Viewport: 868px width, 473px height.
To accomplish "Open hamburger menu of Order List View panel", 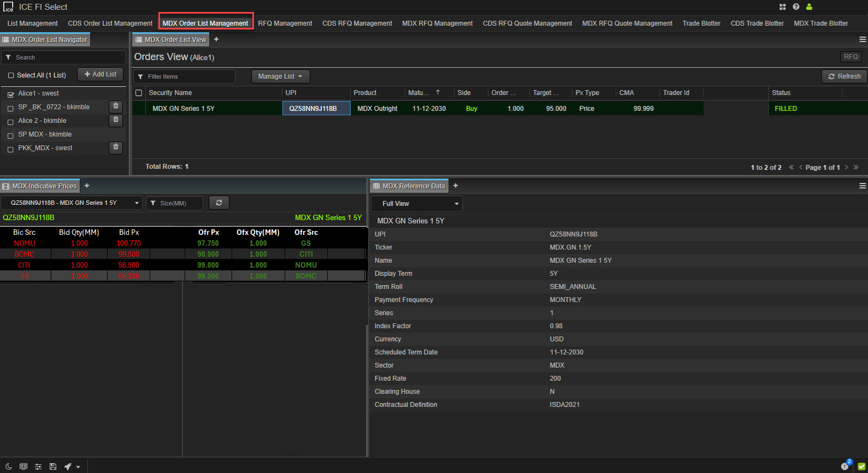I will (x=863, y=39).
